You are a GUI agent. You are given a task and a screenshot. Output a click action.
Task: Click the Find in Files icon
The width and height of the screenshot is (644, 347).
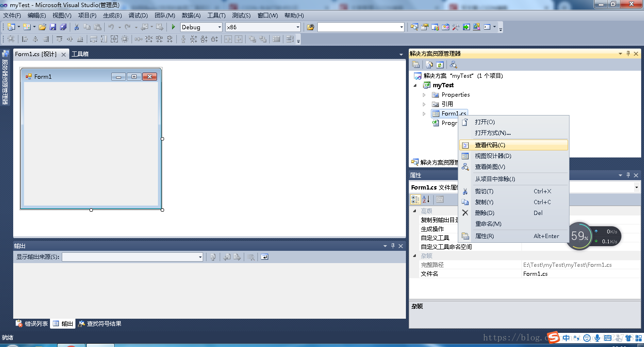(310, 27)
